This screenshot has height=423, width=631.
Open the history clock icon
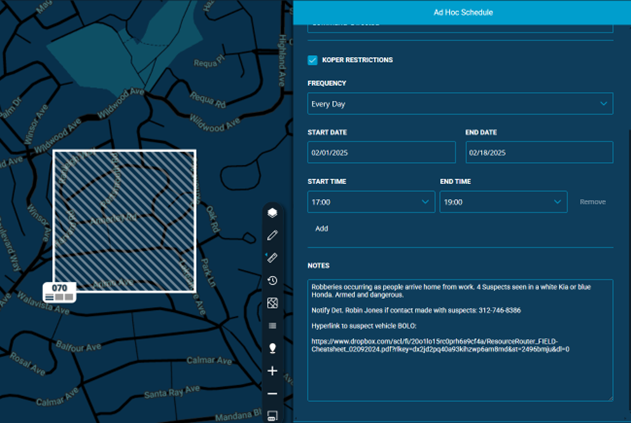(x=272, y=281)
